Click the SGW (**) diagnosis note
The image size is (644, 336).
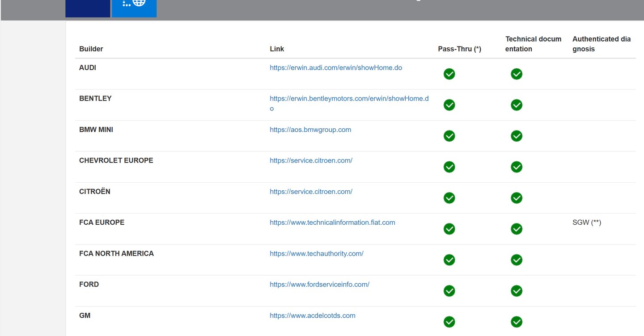[587, 223]
